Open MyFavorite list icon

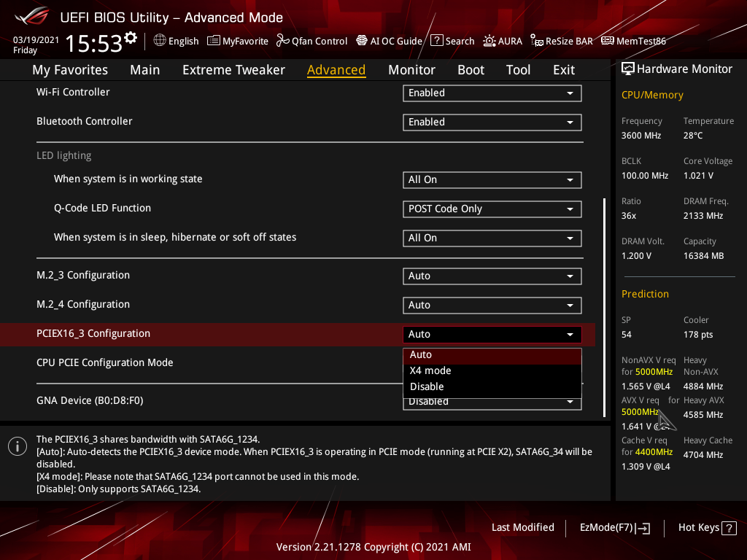[214, 41]
